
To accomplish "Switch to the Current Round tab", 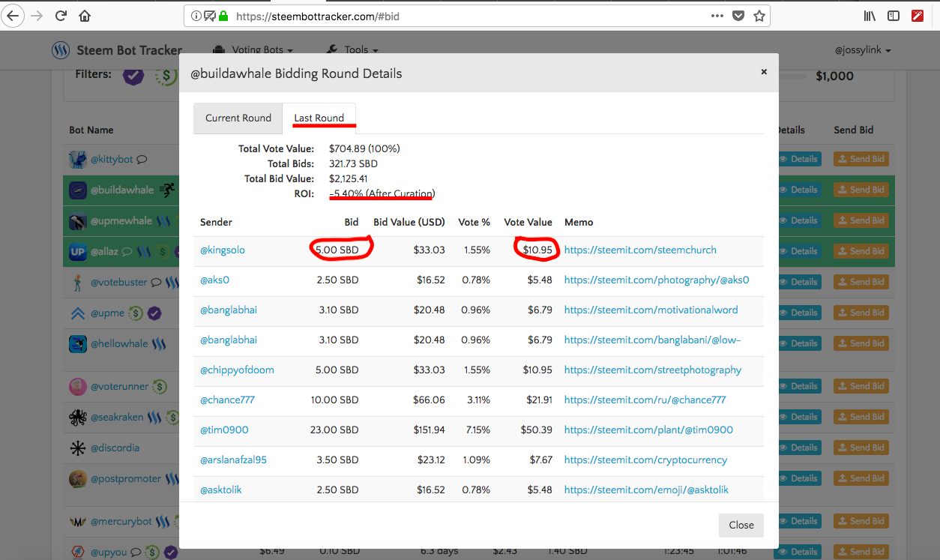I will (238, 118).
